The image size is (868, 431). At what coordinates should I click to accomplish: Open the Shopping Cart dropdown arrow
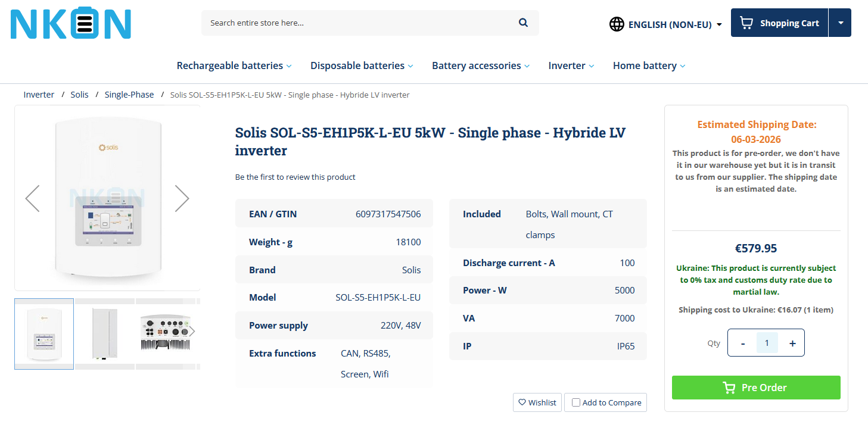840,23
